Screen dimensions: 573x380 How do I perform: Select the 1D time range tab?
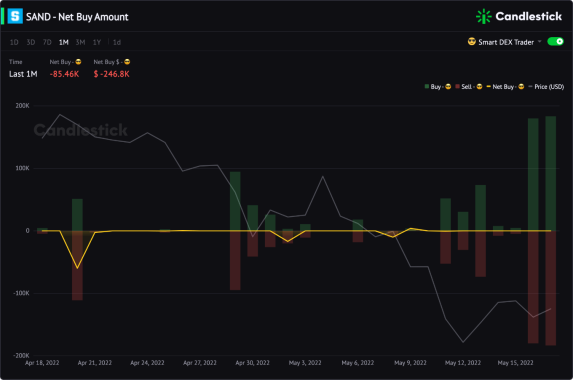(14, 42)
